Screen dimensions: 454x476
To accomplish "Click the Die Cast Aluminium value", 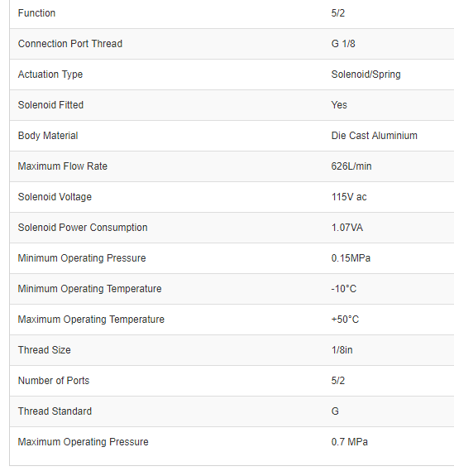I will coord(375,136).
